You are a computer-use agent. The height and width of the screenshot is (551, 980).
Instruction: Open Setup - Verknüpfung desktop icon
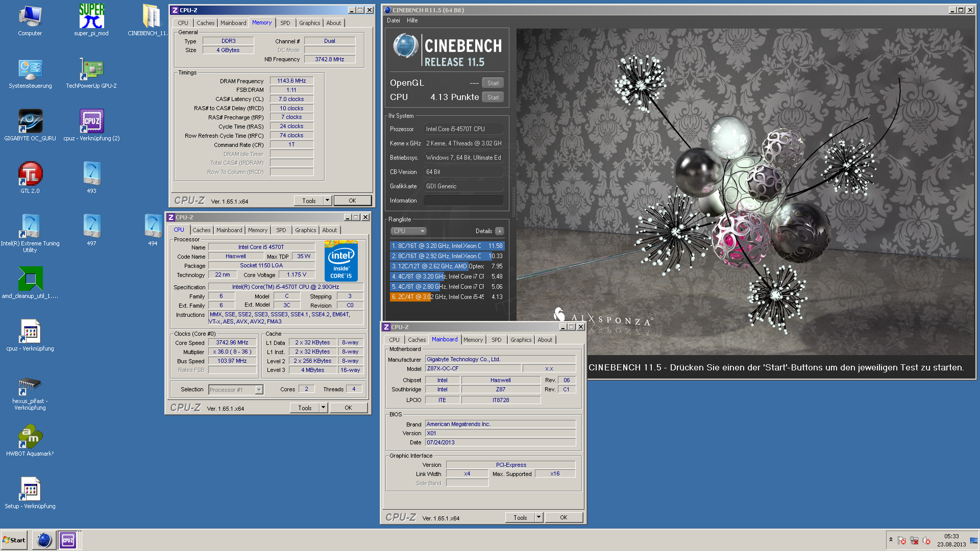tap(30, 493)
